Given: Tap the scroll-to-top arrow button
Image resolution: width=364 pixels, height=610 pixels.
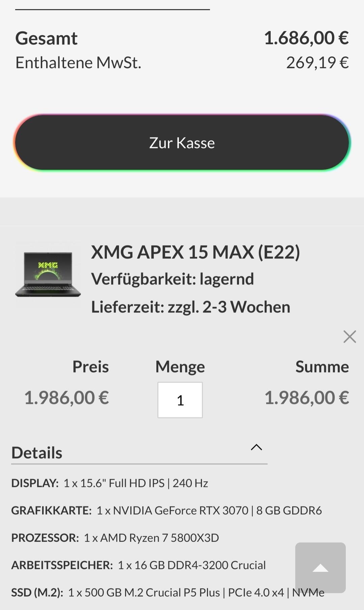Looking at the screenshot, I should click(x=321, y=567).
